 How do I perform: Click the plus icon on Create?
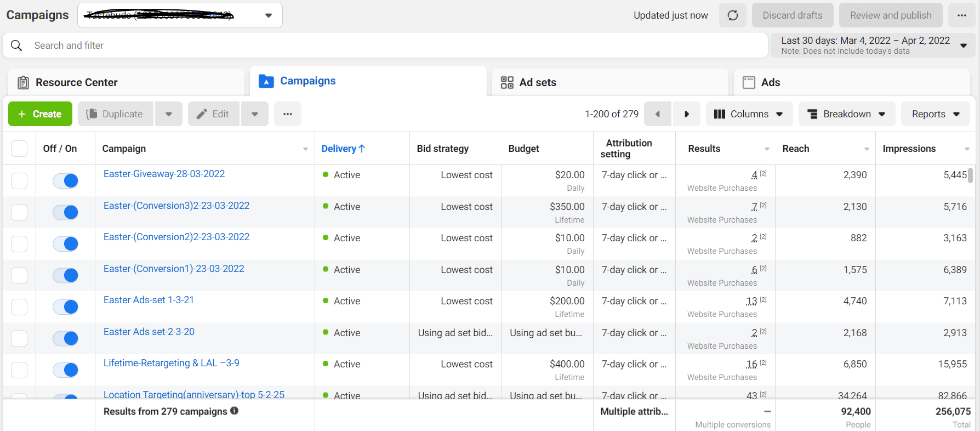(x=22, y=114)
